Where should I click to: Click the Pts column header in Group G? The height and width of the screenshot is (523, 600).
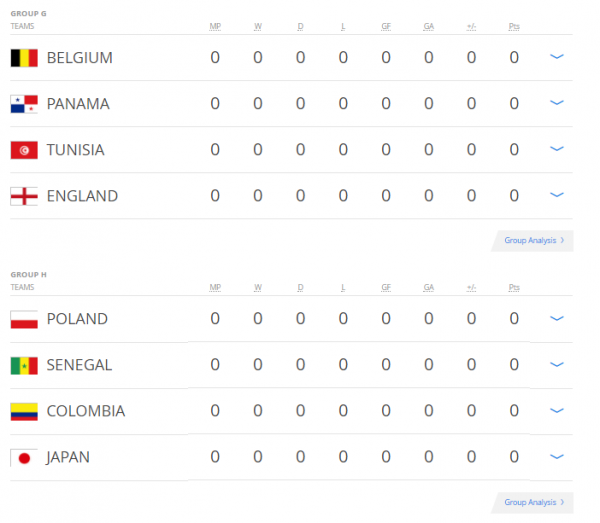point(514,26)
